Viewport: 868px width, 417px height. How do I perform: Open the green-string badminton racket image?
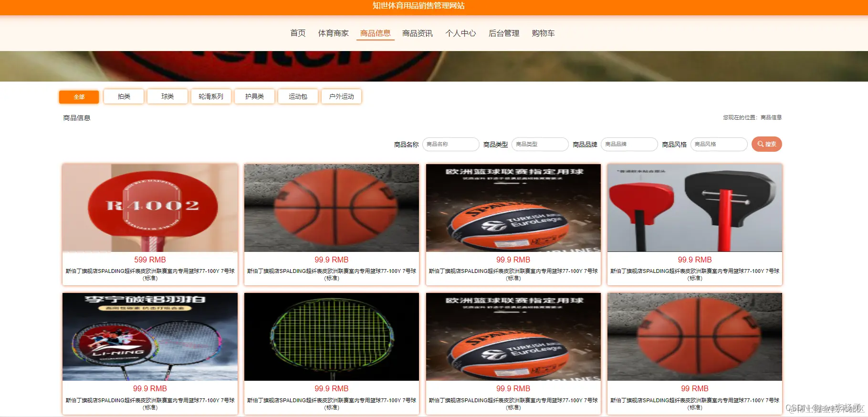coord(332,337)
